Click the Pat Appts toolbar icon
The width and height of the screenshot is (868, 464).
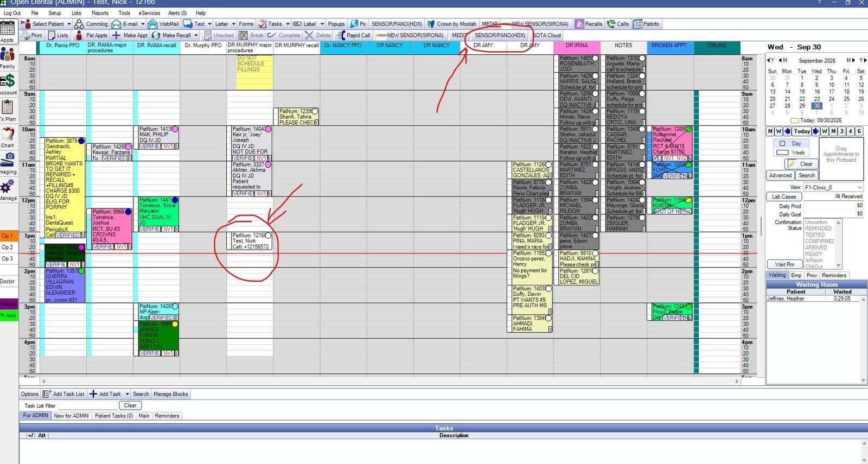tap(79, 35)
